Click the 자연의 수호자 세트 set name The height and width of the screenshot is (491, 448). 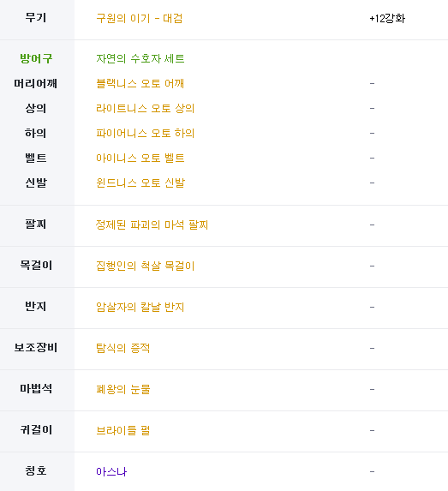coord(140,58)
